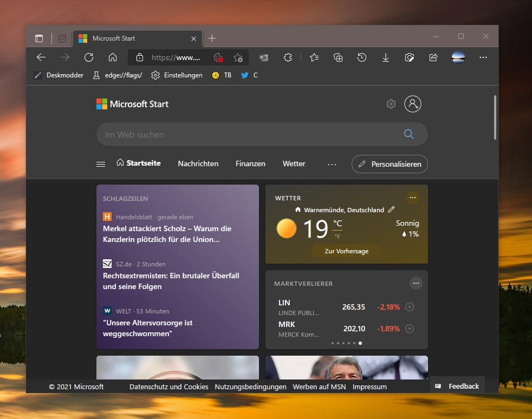Click the Feedback button
Image resolution: width=532 pixels, height=419 pixels.
(457, 386)
